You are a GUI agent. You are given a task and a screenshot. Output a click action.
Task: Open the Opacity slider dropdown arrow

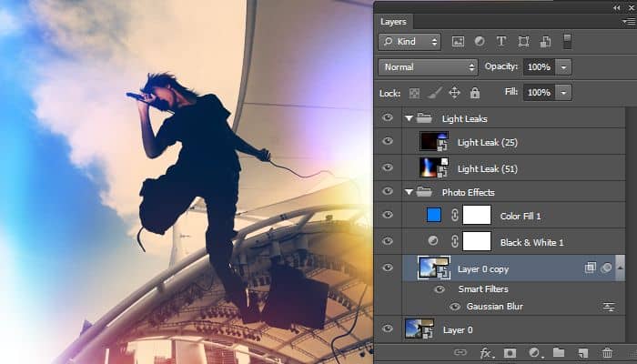click(x=563, y=67)
